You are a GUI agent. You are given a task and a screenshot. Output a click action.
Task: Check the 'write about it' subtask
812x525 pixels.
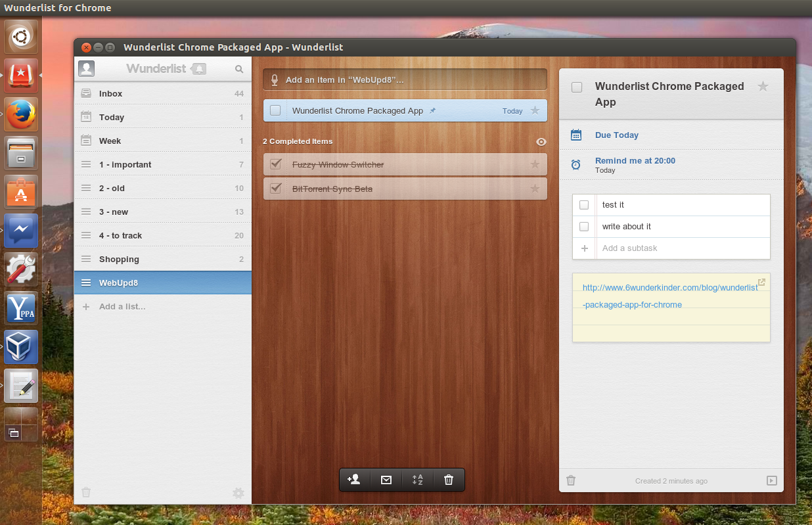[x=584, y=227]
